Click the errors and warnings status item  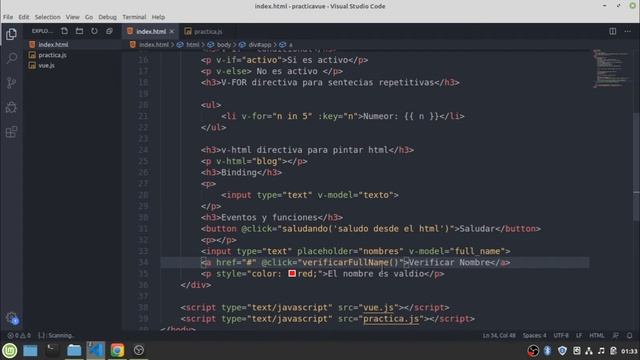(18, 336)
